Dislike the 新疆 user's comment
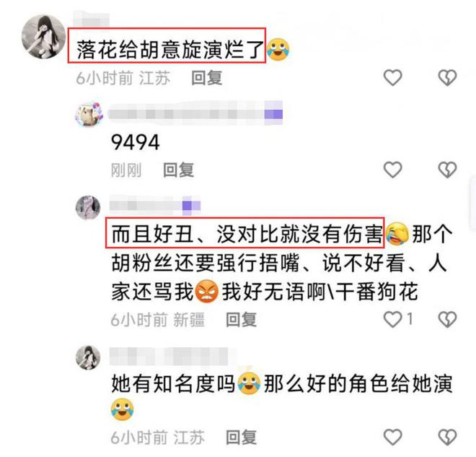 pyautogui.click(x=447, y=319)
